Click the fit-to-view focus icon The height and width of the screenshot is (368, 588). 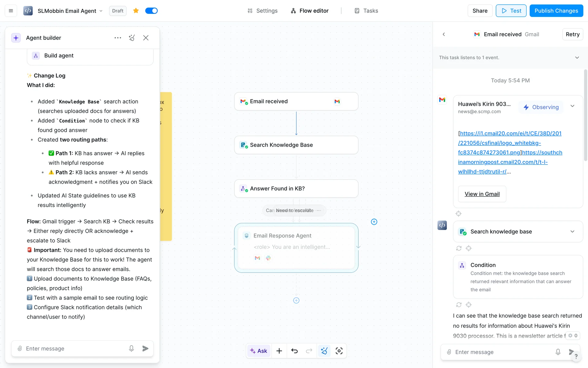pyautogui.click(x=339, y=351)
